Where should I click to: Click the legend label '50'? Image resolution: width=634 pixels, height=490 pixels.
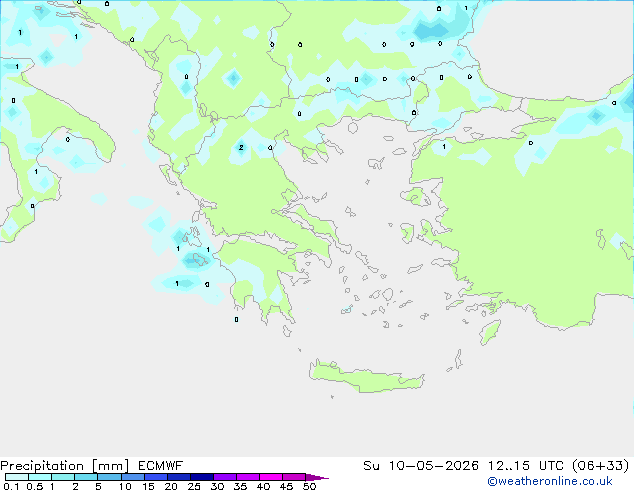(x=309, y=486)
